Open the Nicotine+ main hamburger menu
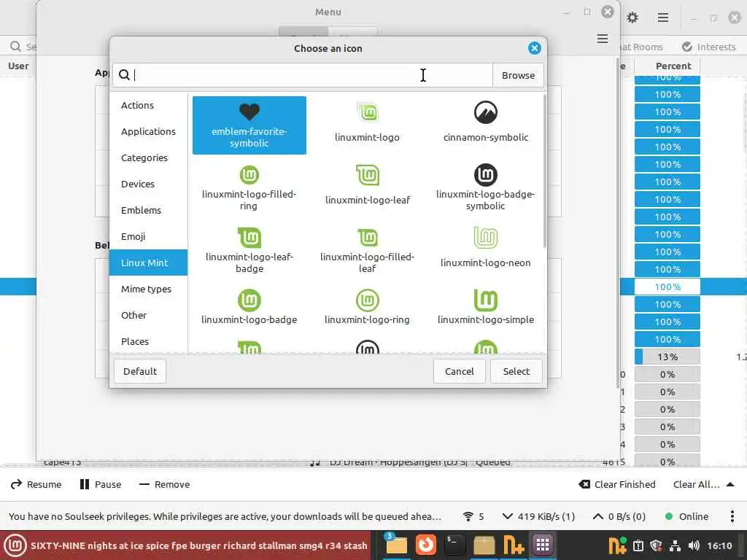Viewport: 747px width, 560px height. 662,17
